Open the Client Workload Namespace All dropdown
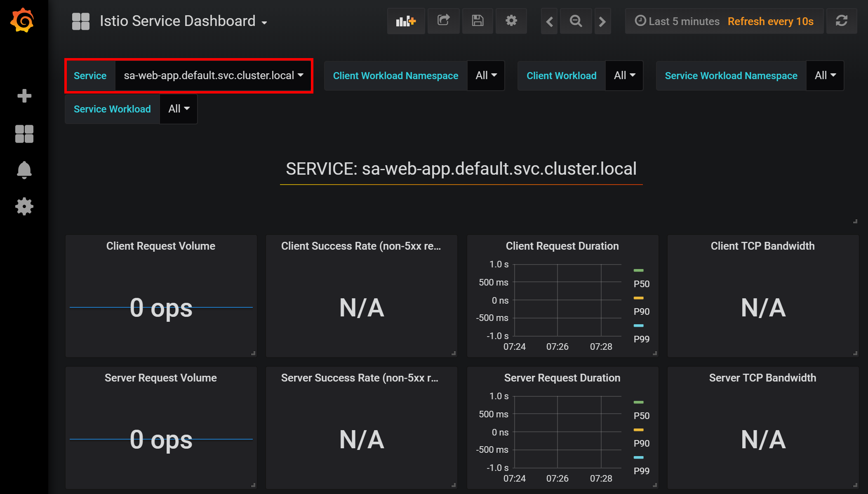Screen dimensions: 868x494 [486, 76]
